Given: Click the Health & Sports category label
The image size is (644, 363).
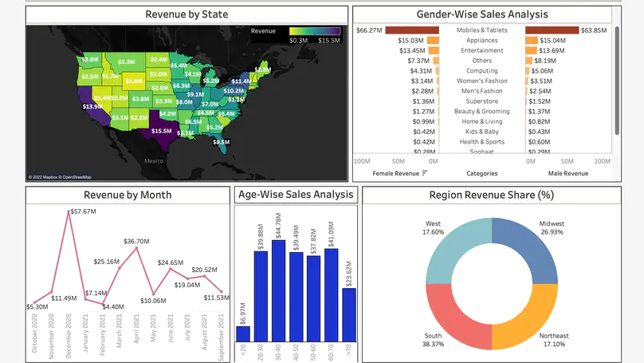Looking at the screenshot, I should tap(481, 141).
